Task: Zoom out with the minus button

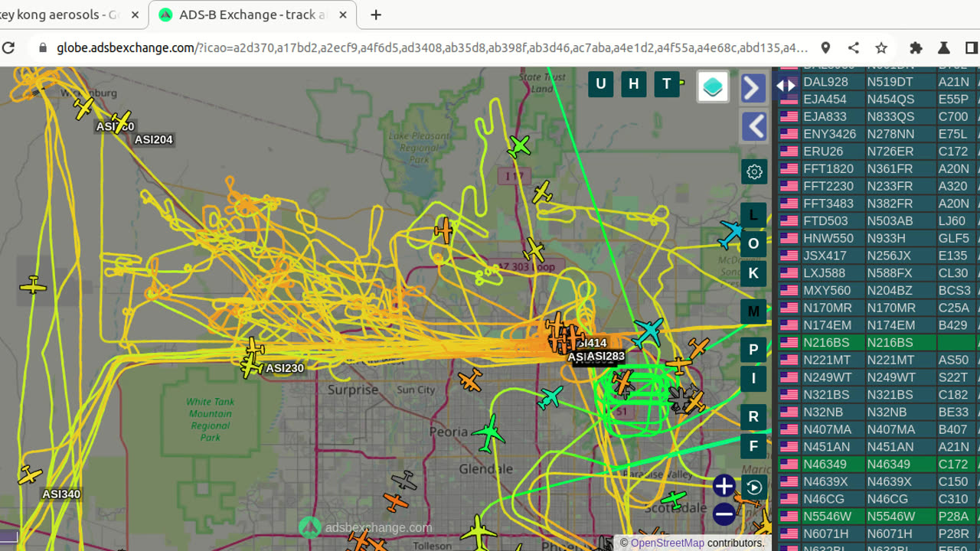Action: [724, 514]
